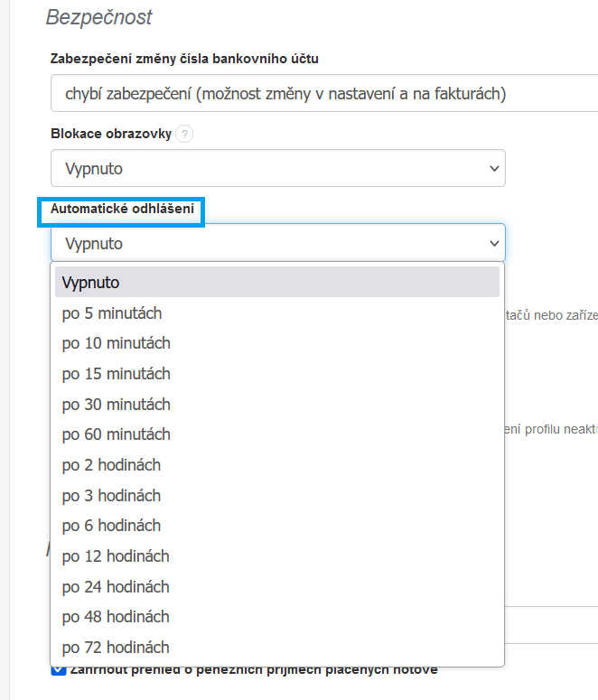The image size is (598, 700).
Task: Open the Blokace obrazovky dropdown
Action: [x=278, y=168]
